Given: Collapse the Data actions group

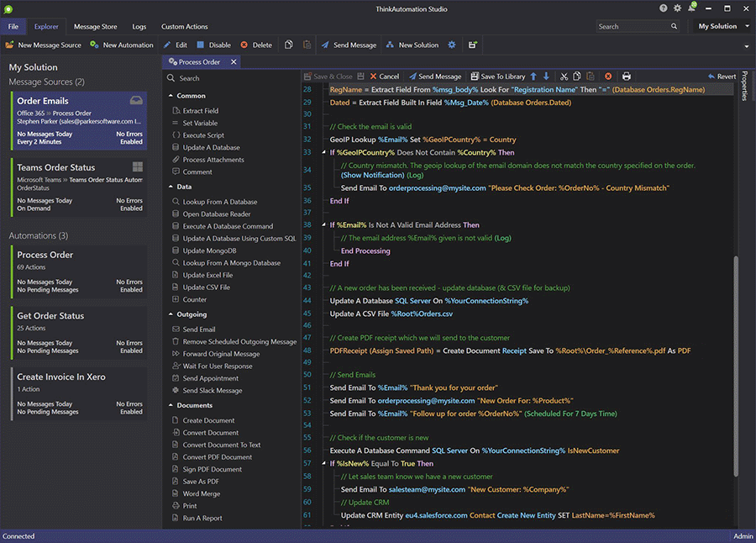Looking at the screenshot, I should click(171, 187).
